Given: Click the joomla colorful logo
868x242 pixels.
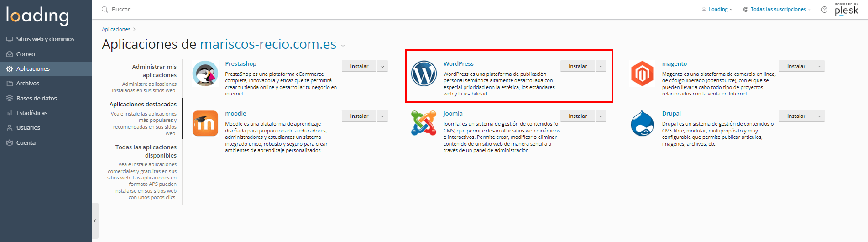Looking at the screenshot, I should [424, 123].
